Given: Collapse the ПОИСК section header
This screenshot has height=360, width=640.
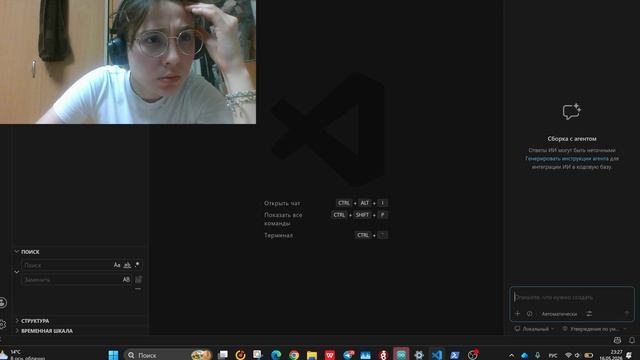Looking at the screenshot, I should pos(80,252).
